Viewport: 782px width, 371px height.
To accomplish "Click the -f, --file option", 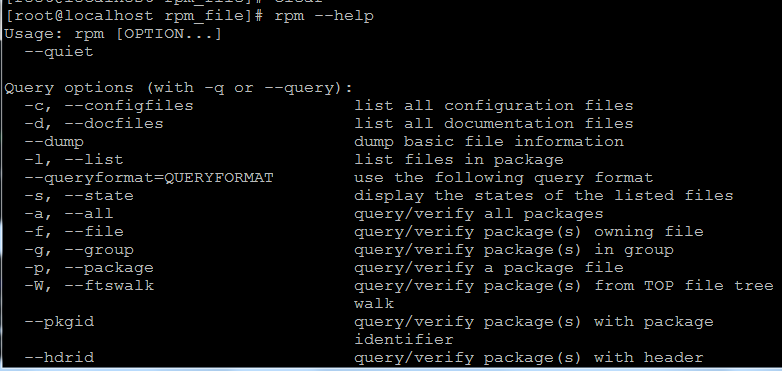I will coord(74,232).
